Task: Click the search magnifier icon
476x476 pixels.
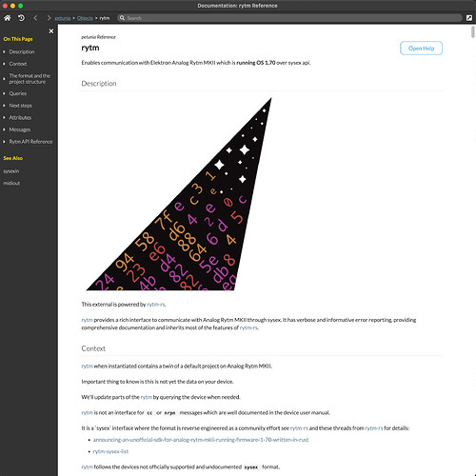Action: pos(122,18)
